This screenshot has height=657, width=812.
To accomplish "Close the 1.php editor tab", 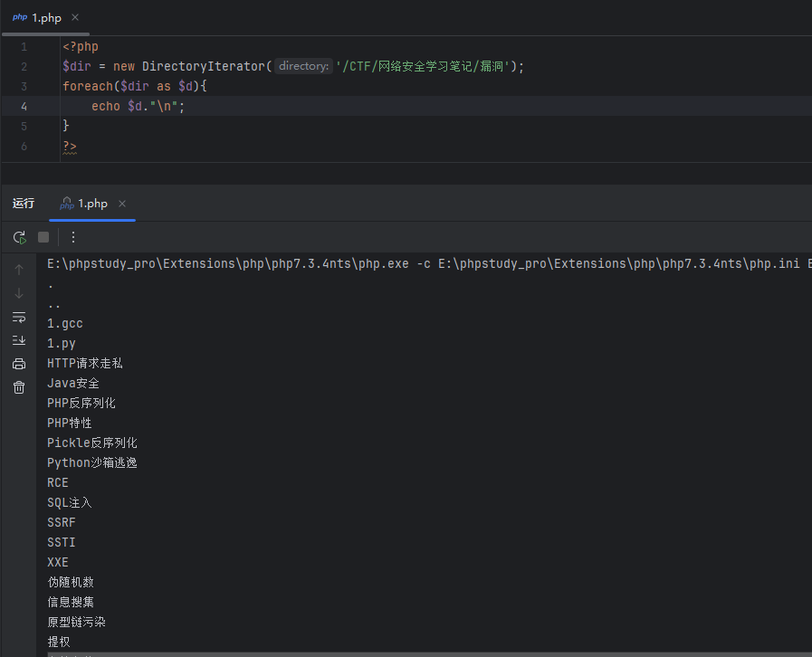I will coord(75,18).
